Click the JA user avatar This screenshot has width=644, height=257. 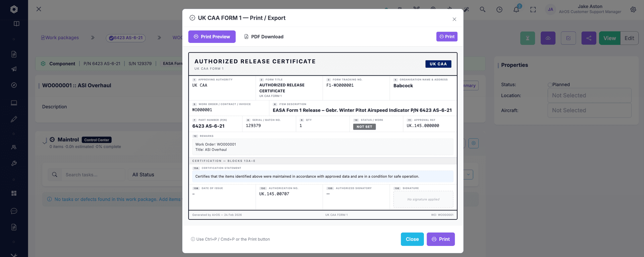click(550, 9)
